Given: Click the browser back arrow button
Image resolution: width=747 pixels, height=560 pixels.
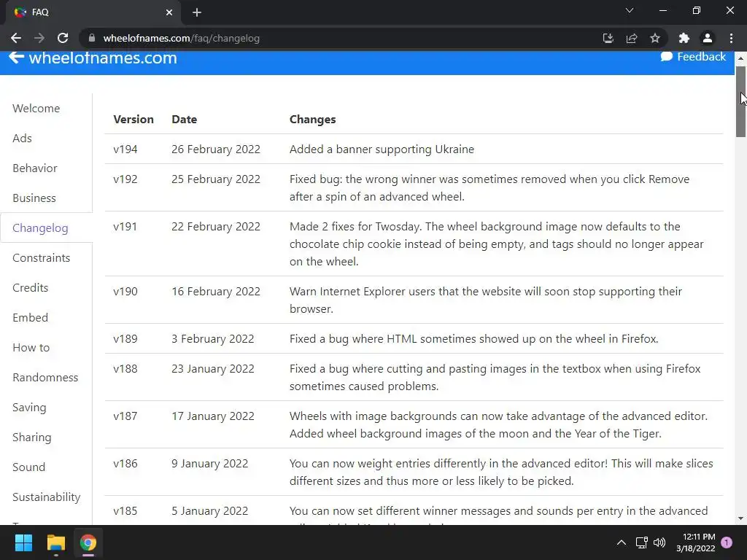Looking at the screenshot, I should (16, 38).
